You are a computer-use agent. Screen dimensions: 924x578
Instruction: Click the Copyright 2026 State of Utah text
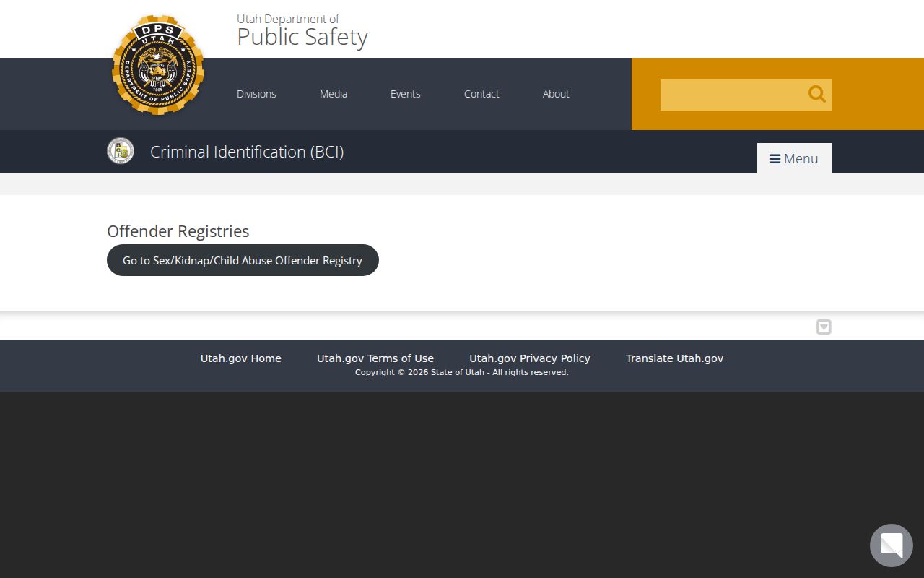tap(462, 372)
